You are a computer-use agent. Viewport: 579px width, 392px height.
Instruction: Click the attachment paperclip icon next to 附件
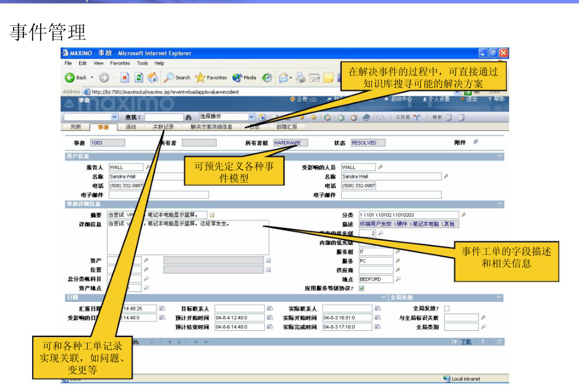476,142
